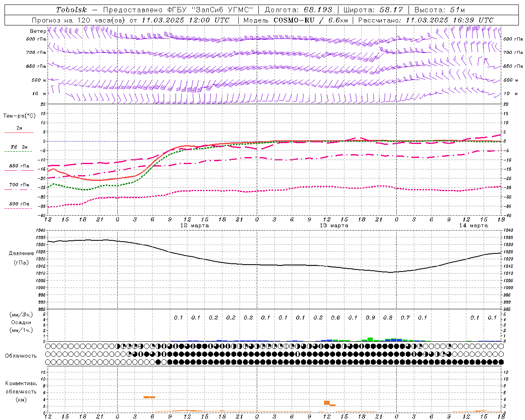Click the '(мм/1ч.)' precipitation unit label

[21, 330]
